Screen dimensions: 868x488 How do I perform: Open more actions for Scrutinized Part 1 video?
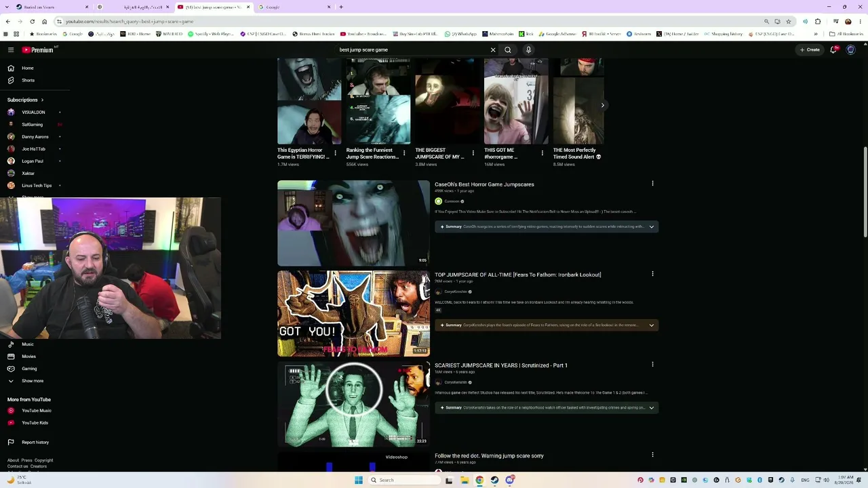click(x=652, y=365)
